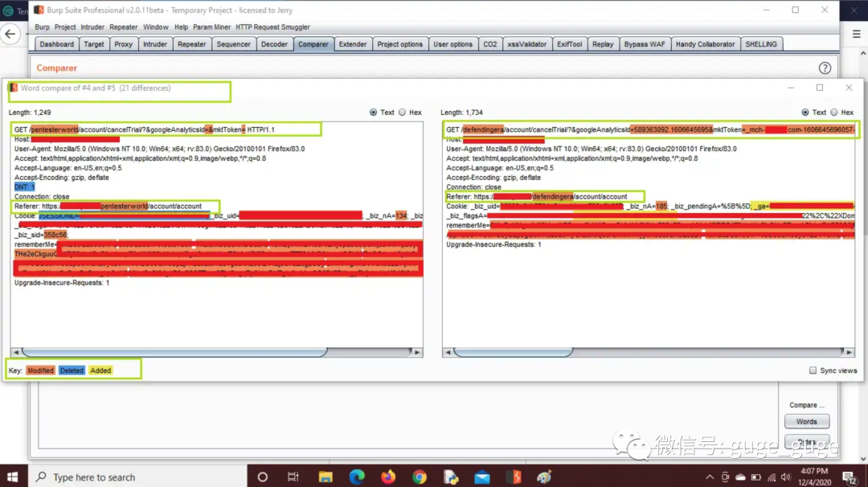
Task: Switch to the Repeater tab
Action: pos(191,44)
